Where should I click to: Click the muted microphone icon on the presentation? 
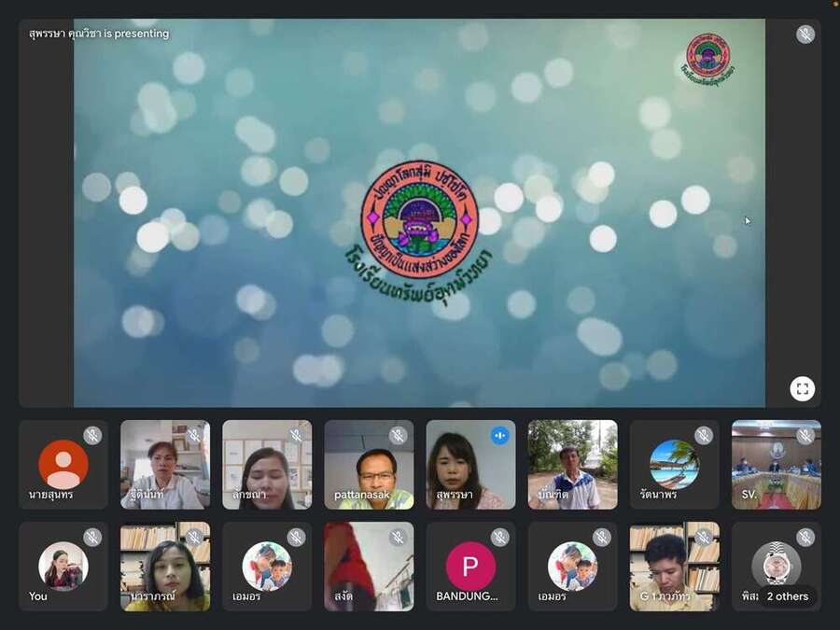tap(805, 35)
